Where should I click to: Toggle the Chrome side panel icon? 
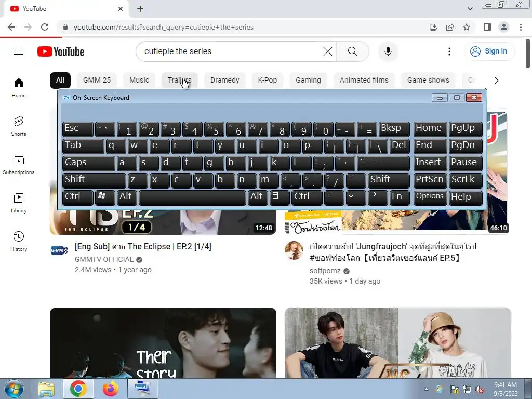tap(487, 27)
